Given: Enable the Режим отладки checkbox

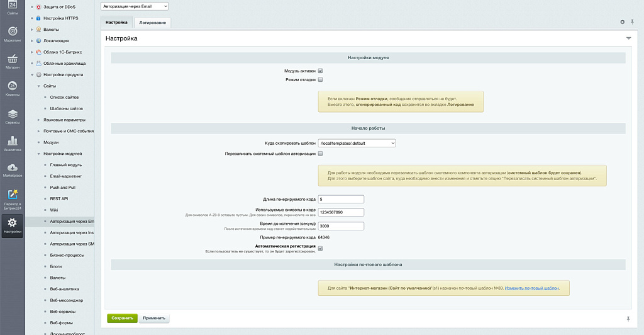Looking at the screenshot, I should [320, 80].
